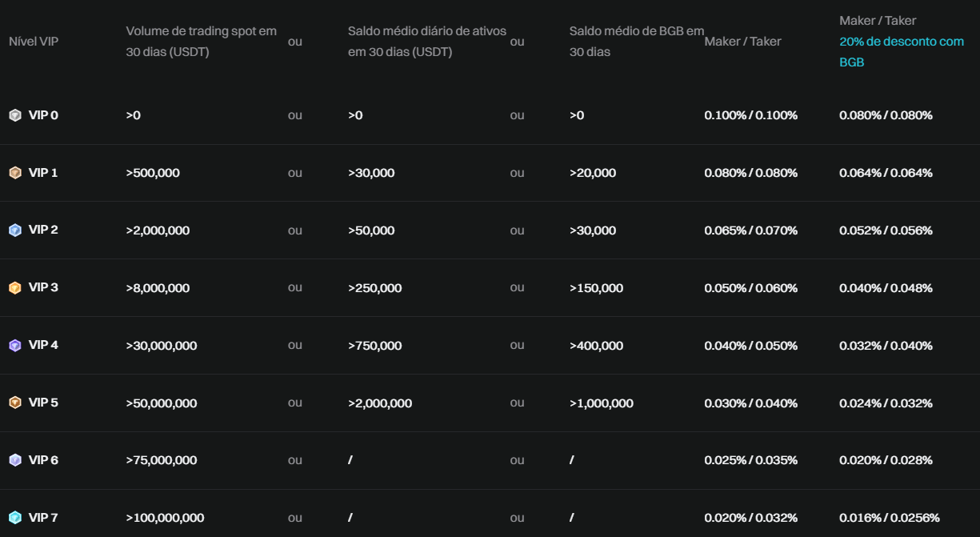Screen dimensions: 980x537
Task: Click the VIP 6 lavender cube badge icon
Action: 15,460
